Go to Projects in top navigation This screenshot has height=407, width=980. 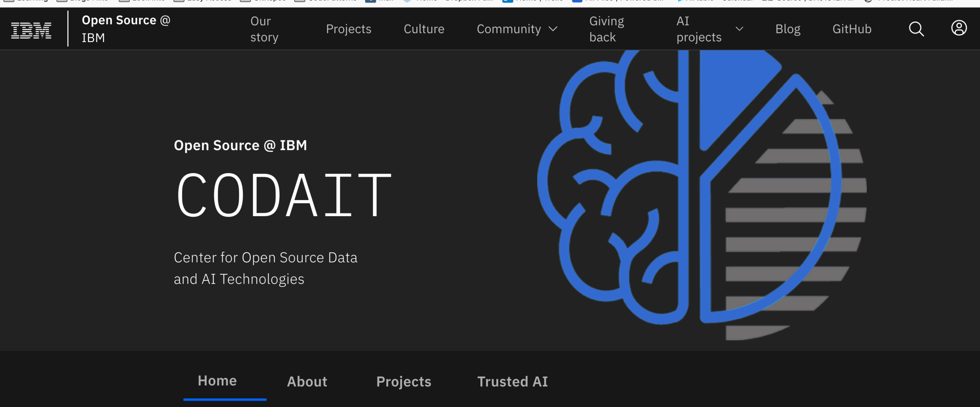click(348, 29)
